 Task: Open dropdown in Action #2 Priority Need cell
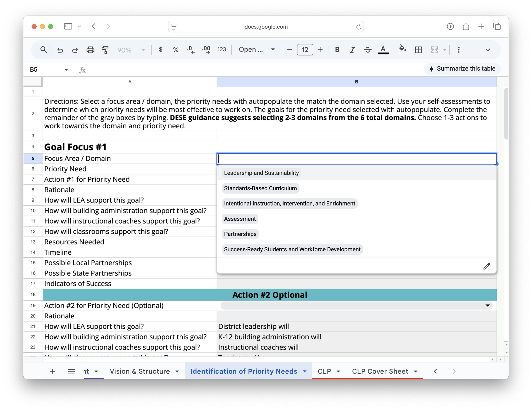pos(488,306)
